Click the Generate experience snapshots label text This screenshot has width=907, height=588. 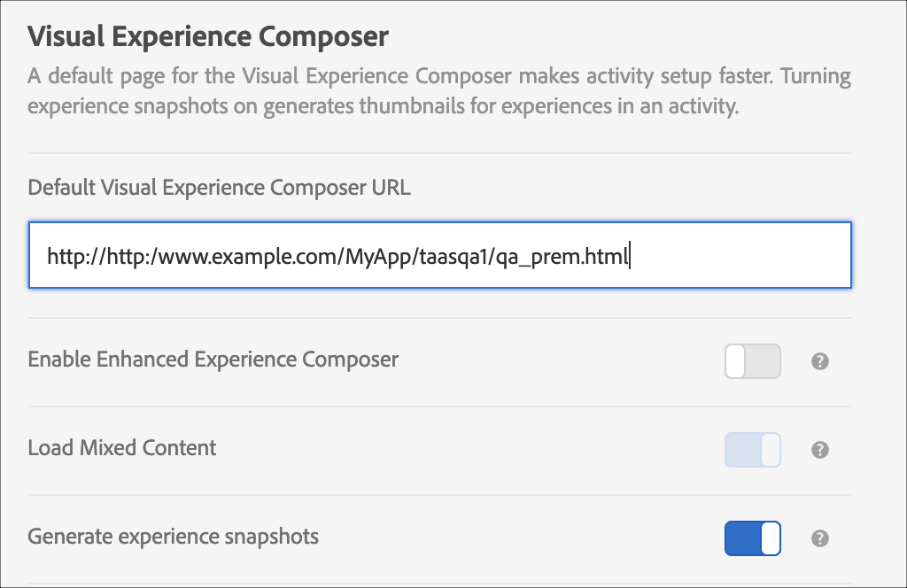coord(172,537)
